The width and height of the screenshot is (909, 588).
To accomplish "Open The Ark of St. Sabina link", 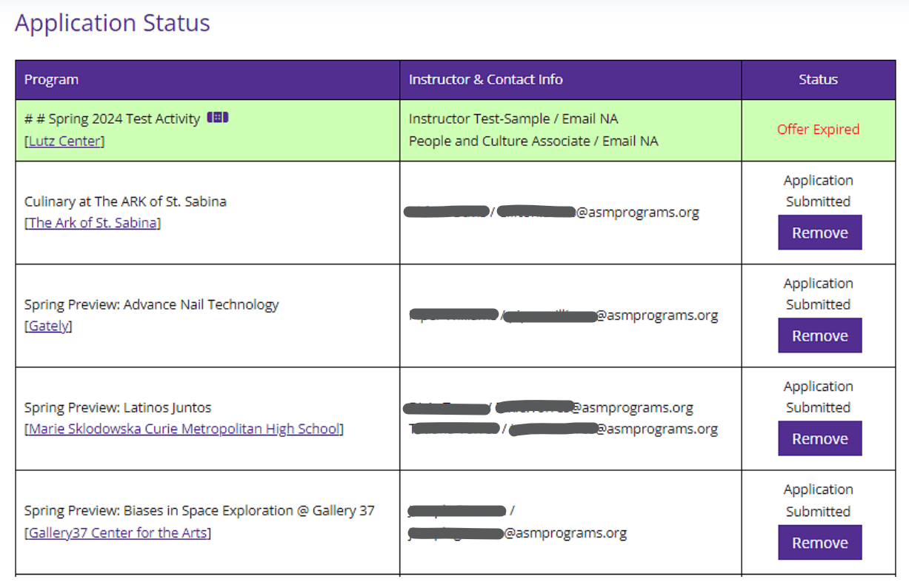I will click(93, 223).
